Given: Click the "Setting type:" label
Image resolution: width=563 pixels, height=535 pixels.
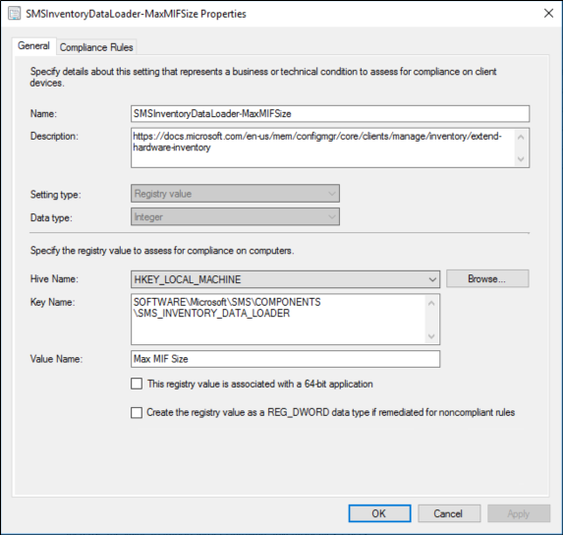Looking at the screenshot, I should point(56,195).
